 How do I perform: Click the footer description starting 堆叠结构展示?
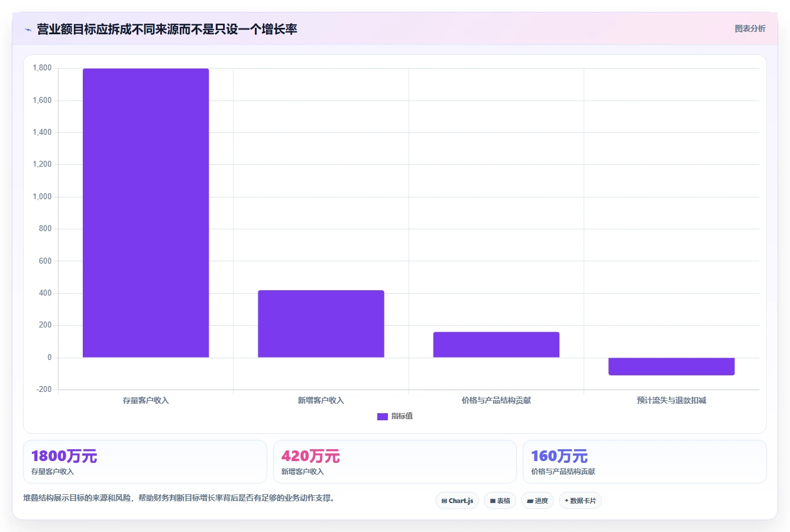(180, 498)
